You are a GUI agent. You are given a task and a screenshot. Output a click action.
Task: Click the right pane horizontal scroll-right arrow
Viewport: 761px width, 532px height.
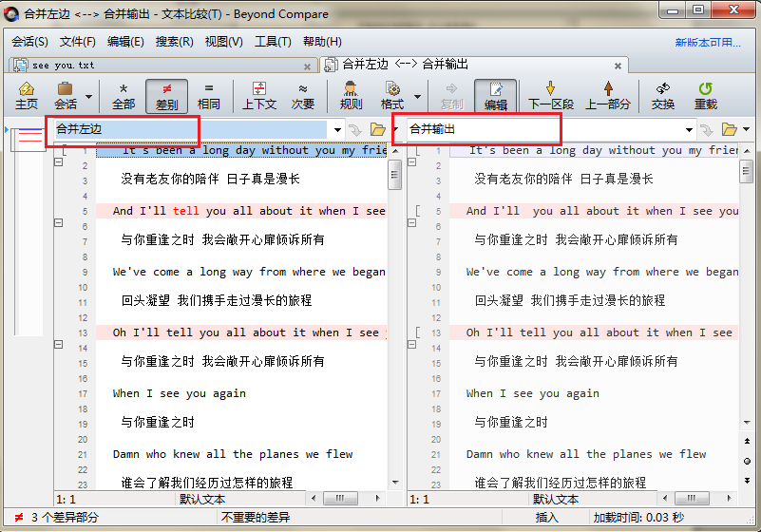pyautogui.click(x=729, y=498)
